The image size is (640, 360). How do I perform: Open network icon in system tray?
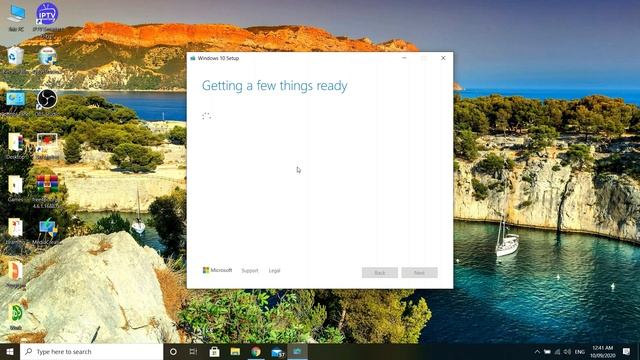pos(557,352)
